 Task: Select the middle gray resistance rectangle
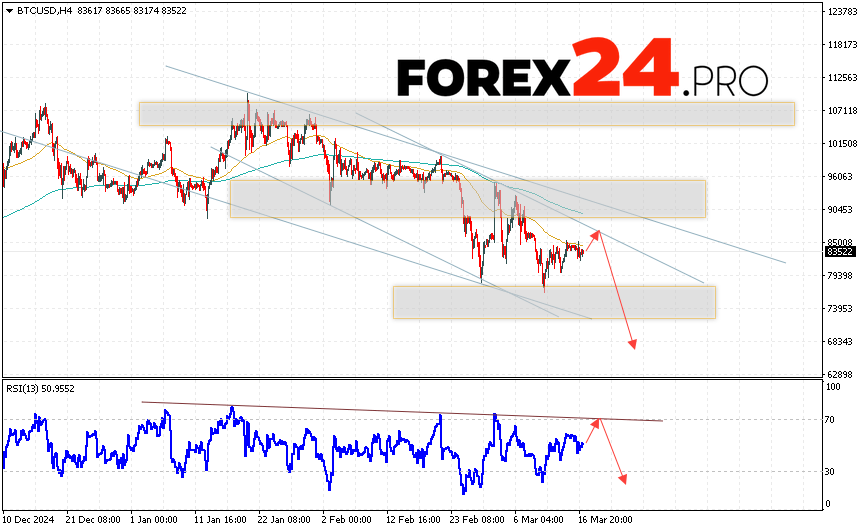pos(467,198)
